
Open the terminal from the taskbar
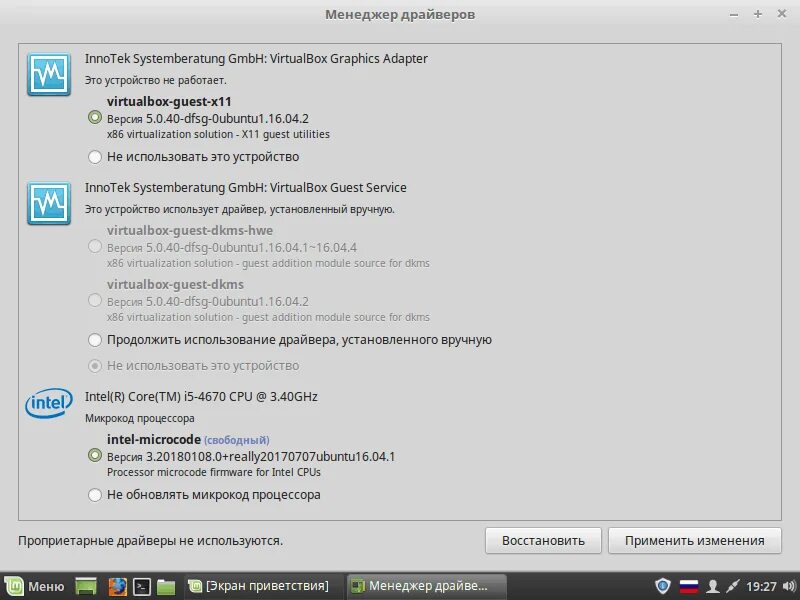click(x=141, y=586)
